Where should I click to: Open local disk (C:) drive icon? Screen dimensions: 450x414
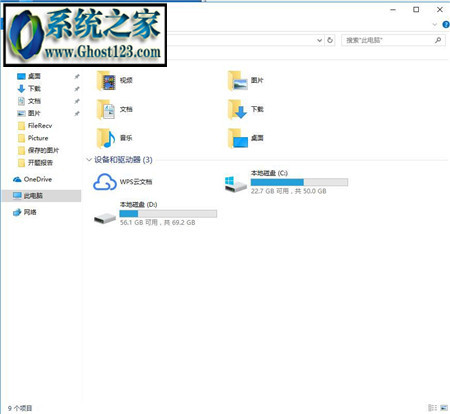pos(236,184)
